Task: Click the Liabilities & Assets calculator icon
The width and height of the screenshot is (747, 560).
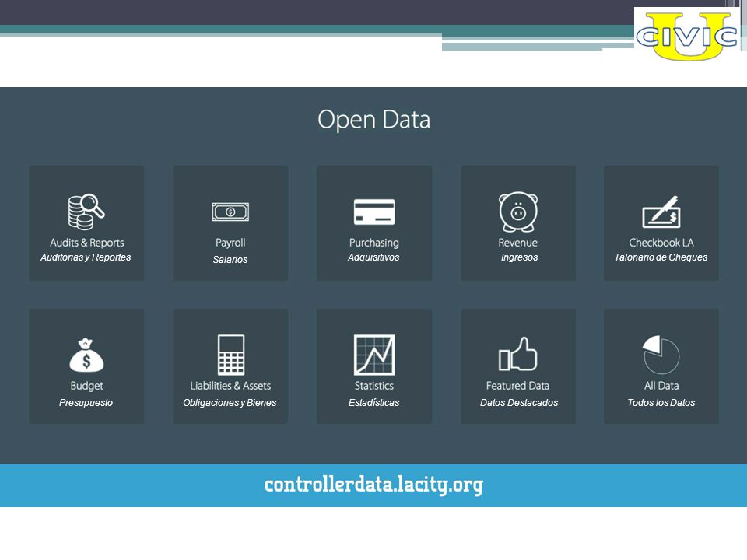Action: [231, 355]
